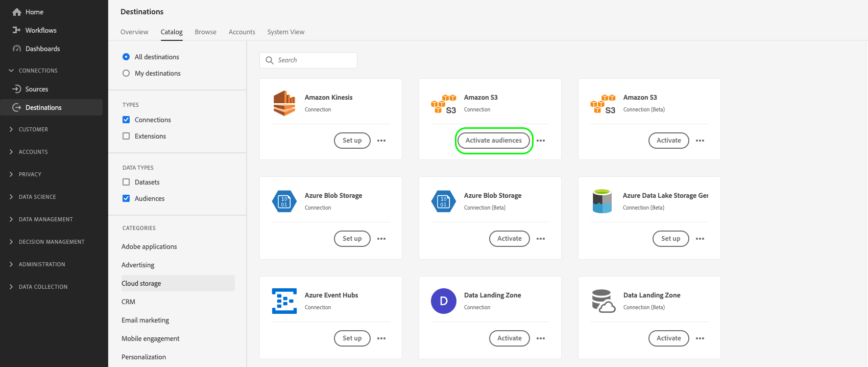Check the Extensions checkbox
Viewport: 868px width, 367px height.
pos(126,136)
